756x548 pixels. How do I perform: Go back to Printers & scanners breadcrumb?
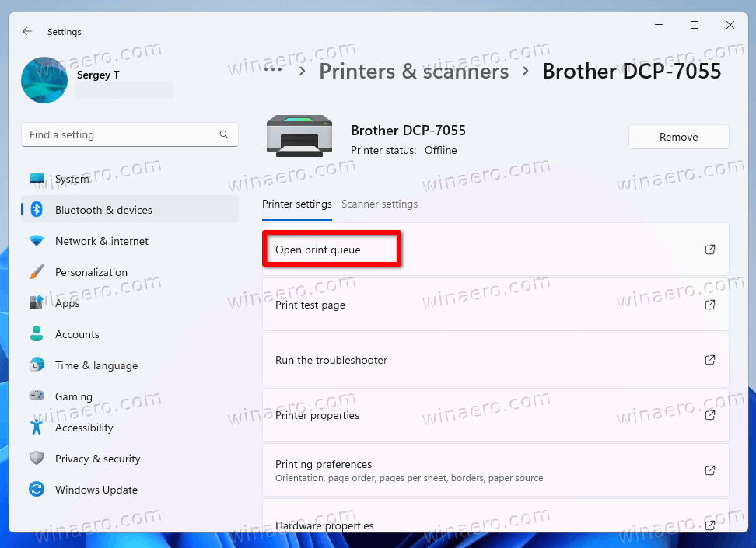[414, 72]
